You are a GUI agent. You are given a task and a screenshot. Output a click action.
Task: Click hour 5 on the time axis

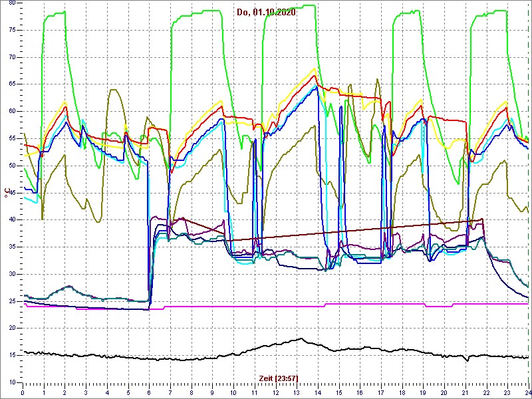pos(128,392)
